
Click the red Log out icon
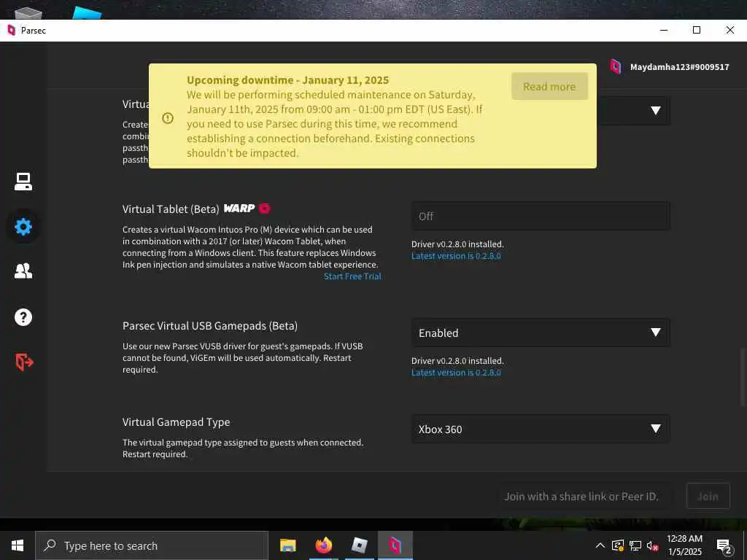click(x=24, y=362)
